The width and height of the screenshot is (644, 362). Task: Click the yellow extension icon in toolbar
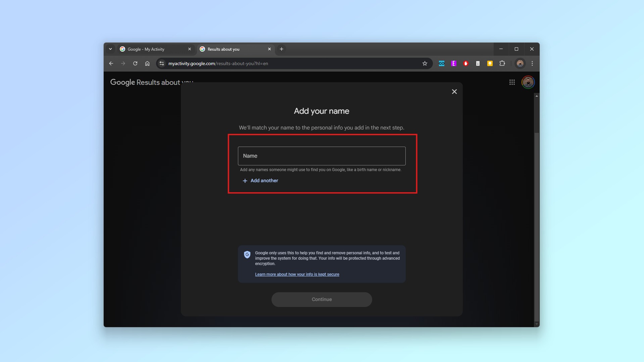[490, 63]
